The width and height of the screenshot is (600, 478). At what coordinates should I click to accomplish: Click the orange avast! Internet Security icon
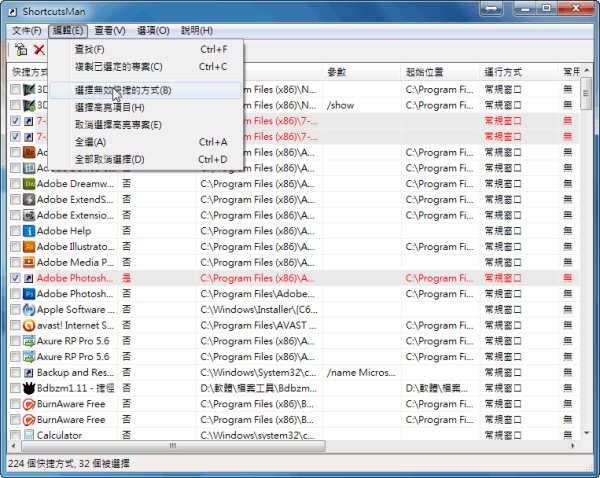(29, 326)
